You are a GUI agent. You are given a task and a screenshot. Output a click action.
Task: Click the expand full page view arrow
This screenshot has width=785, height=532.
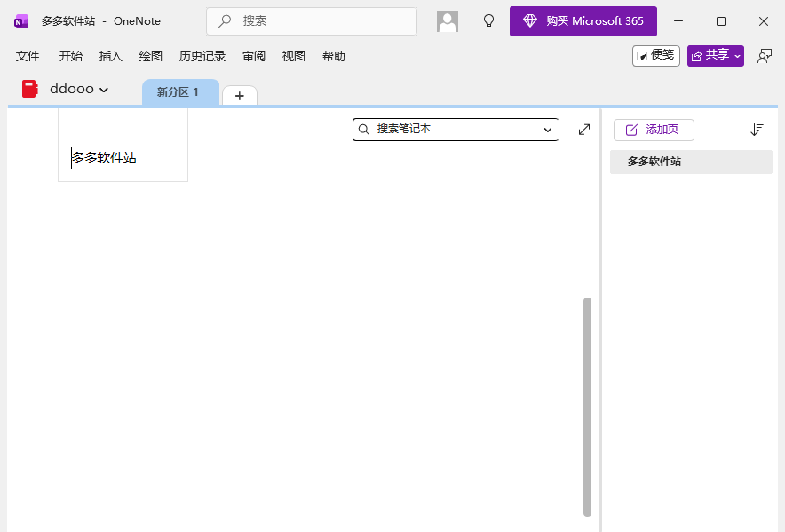(583, 130)
